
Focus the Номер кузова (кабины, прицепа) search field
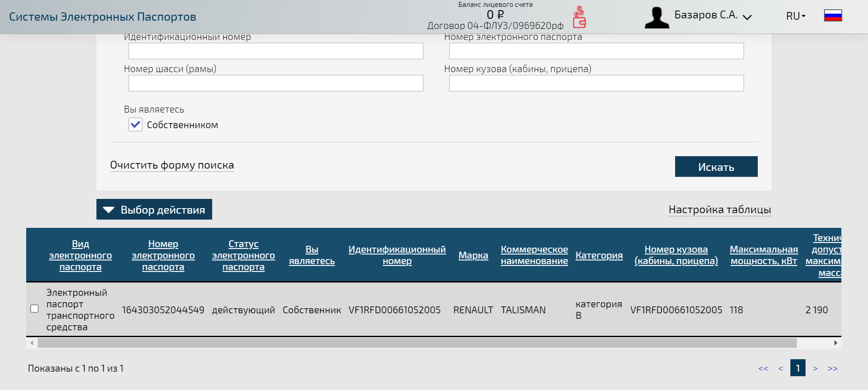[596, 83]
